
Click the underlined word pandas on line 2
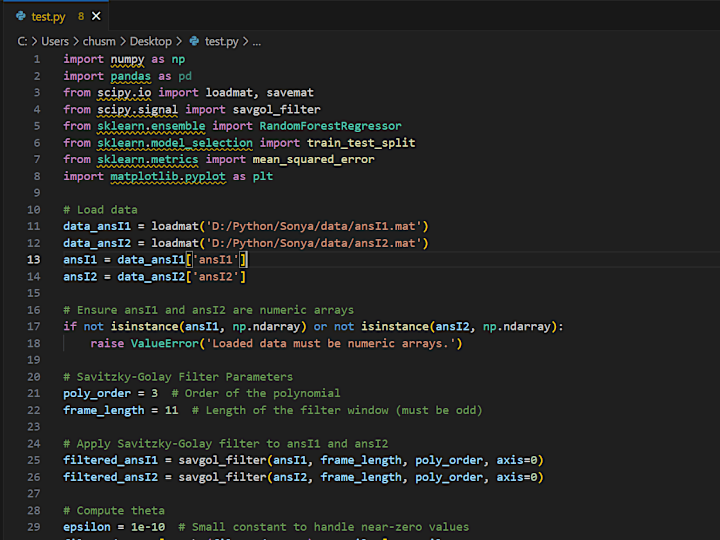[130, 76]
